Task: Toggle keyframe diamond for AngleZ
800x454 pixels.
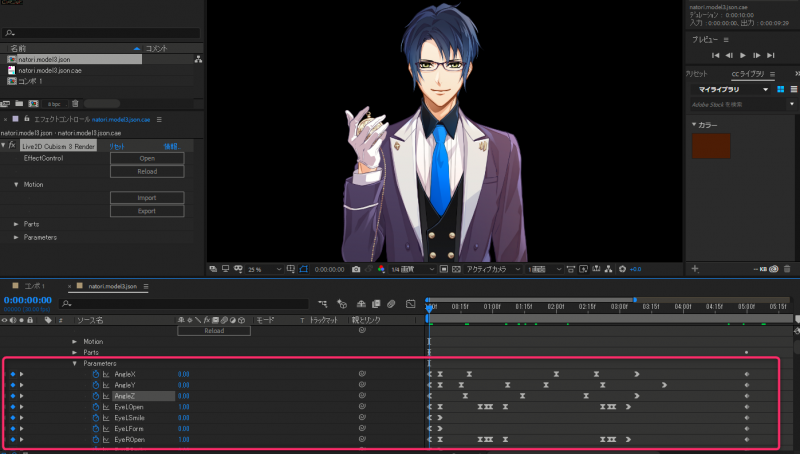Action: tap(13, 396)
